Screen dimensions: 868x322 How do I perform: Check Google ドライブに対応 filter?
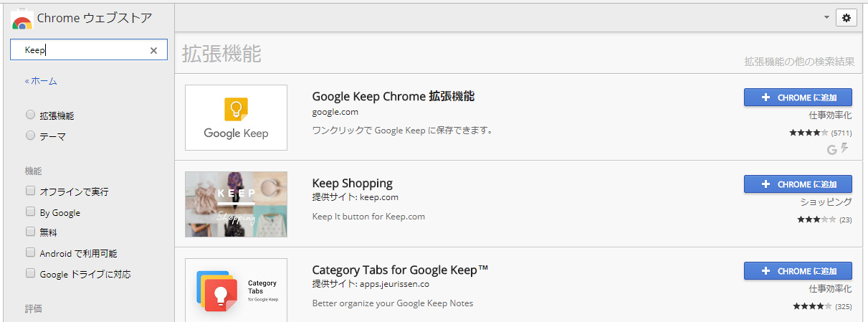pyautogui.click(x=30, y=273)
